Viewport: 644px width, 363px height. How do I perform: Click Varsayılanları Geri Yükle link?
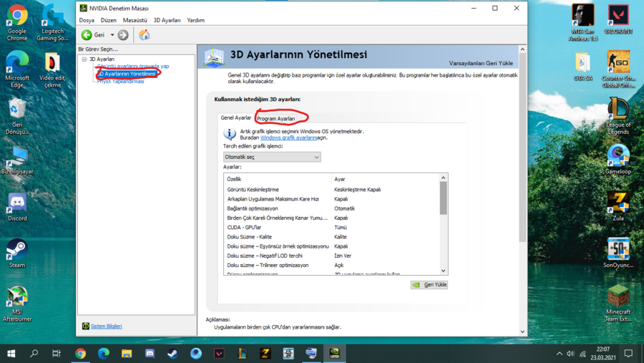(x=481, y=63)
